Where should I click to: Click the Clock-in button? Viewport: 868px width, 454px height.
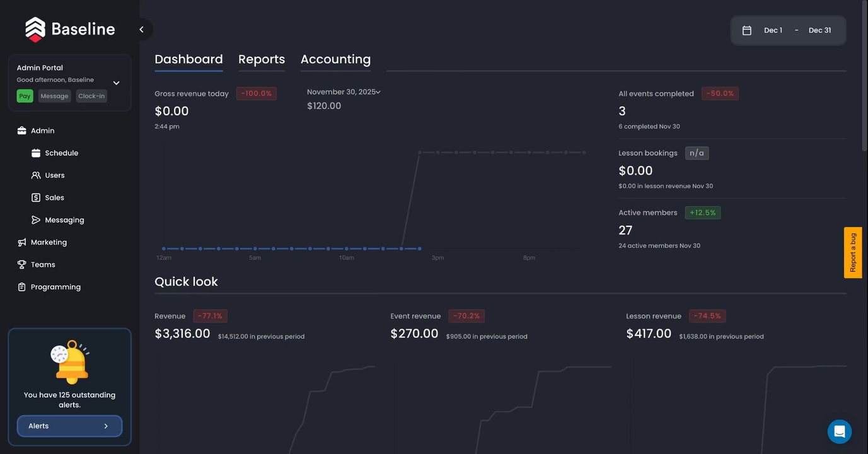[x=91, y=96]
